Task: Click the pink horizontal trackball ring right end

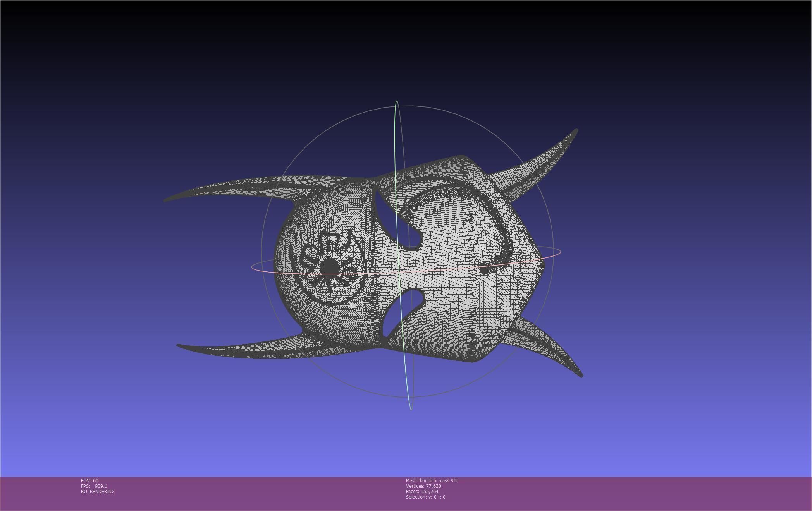Action: click(559, 252)
